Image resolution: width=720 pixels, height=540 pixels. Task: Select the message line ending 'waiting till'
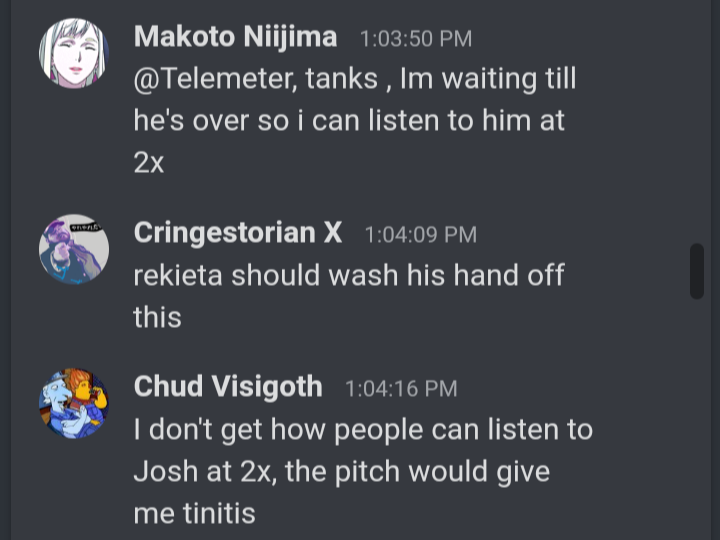(x=355, y=79)
